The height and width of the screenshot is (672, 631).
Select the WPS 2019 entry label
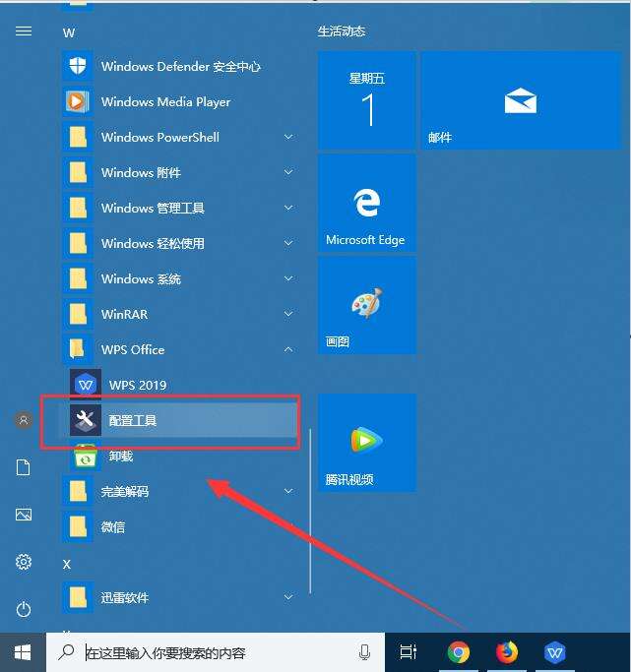click(x=138, y=385)
